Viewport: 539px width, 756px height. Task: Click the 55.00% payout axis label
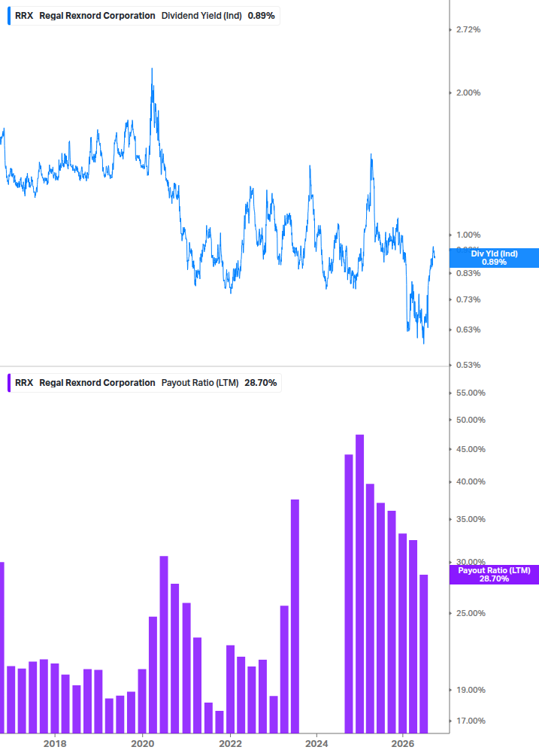coord(471,393)
